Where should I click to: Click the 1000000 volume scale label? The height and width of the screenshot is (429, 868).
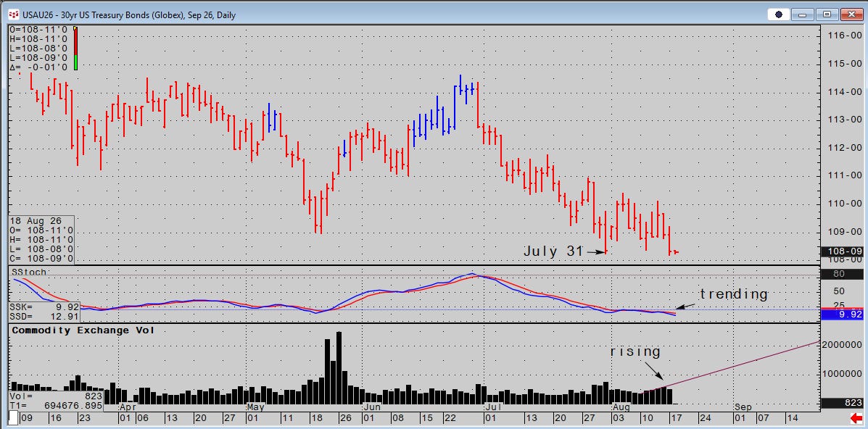pyautogui.click(x=843, y=374)
